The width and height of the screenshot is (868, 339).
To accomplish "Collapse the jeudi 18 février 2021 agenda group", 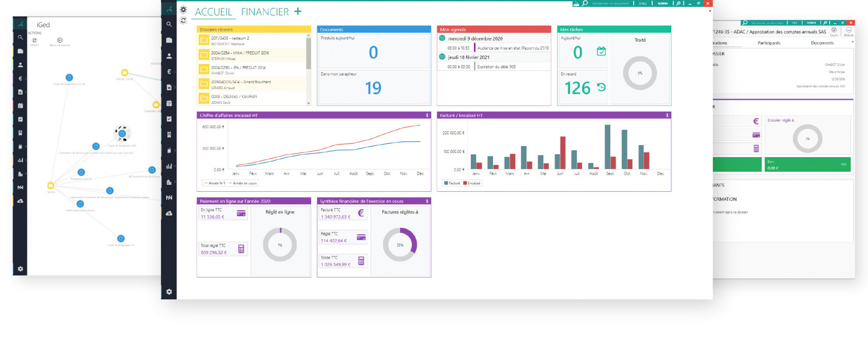I will (x=442, y=57).
